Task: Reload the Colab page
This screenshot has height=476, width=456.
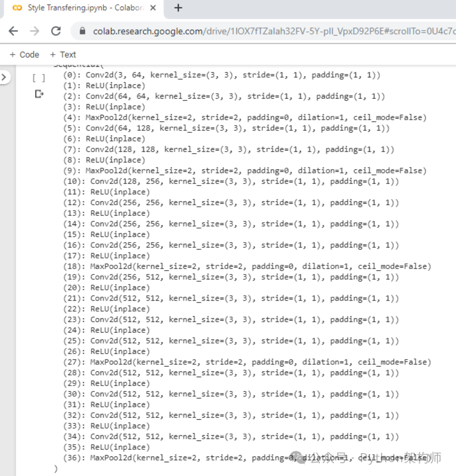Action: pyautogui.click(x=56, y=31)
